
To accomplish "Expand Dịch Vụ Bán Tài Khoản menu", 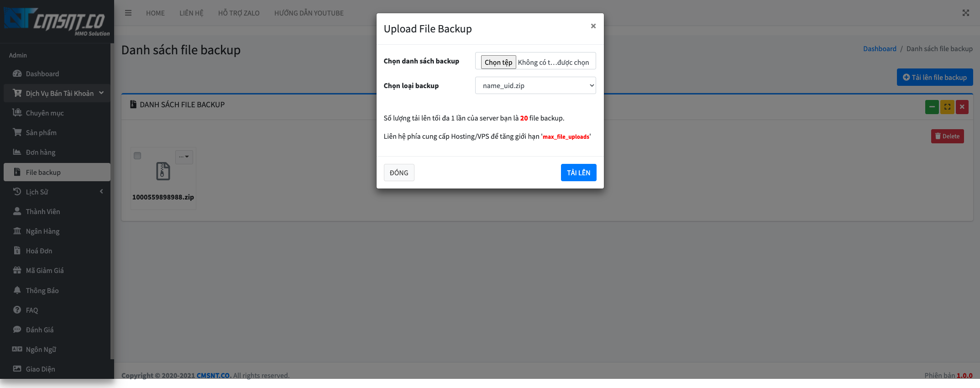I will point(57,93).
